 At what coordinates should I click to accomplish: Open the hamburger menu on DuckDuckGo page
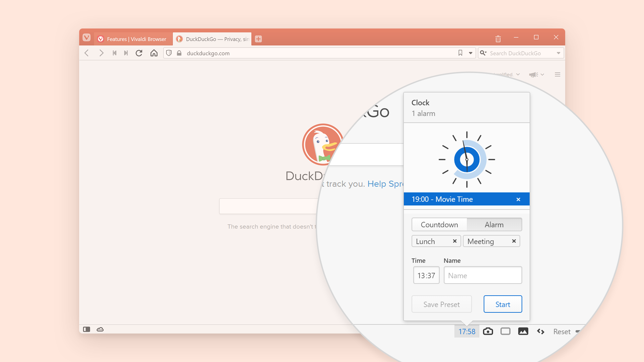[x=557, y=74]
